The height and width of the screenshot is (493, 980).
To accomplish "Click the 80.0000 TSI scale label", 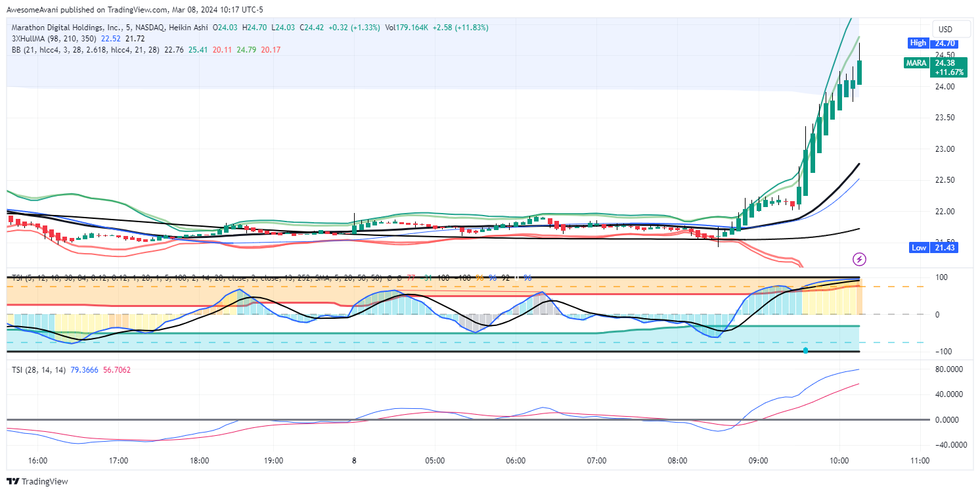I will [x=949, y=369].
